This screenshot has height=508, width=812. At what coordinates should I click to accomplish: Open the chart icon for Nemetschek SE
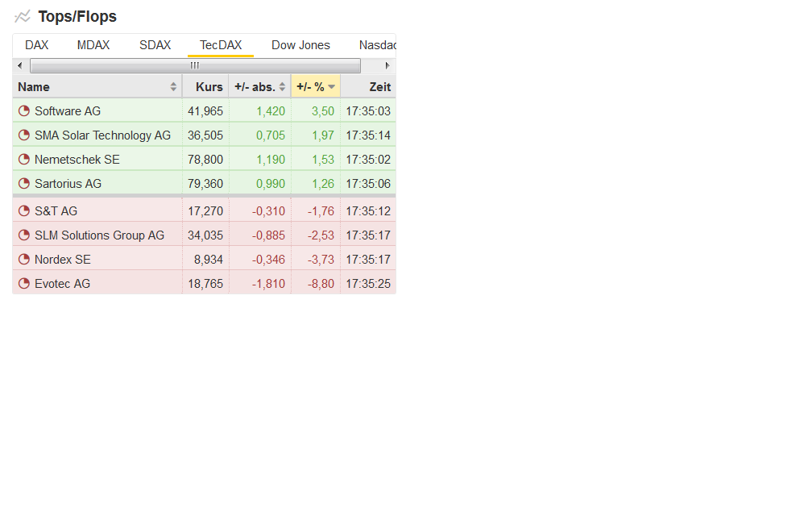pyautogui.click(x=24, y=160)
